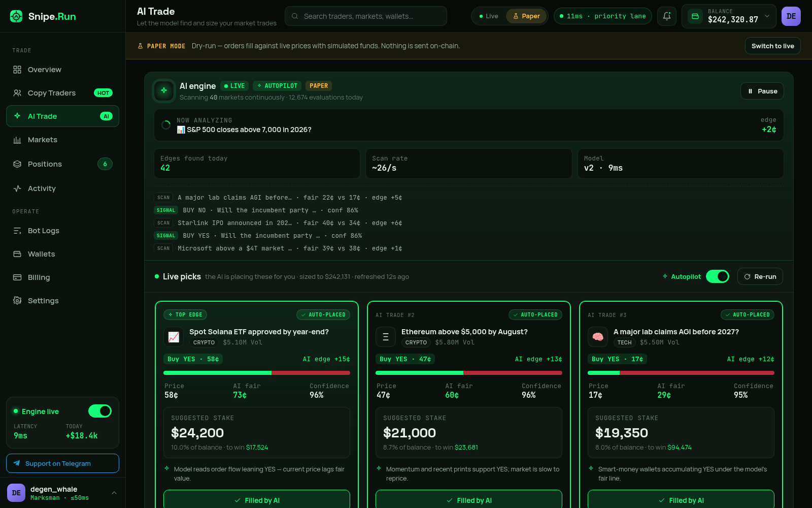Screen dimensions: 812x508
Task: Click the 11ms priority lane status
Action: (x=603, y=16)
